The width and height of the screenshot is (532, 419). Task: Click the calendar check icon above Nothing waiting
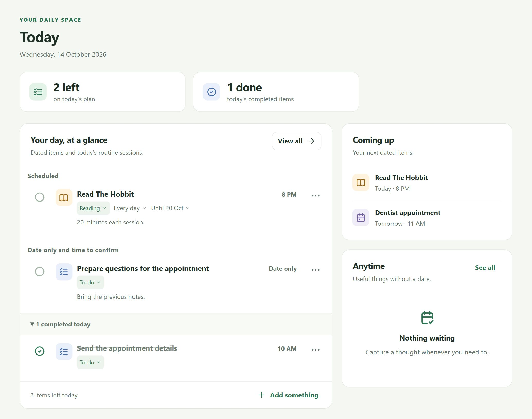pyautogui.click(x=427, y=318)
